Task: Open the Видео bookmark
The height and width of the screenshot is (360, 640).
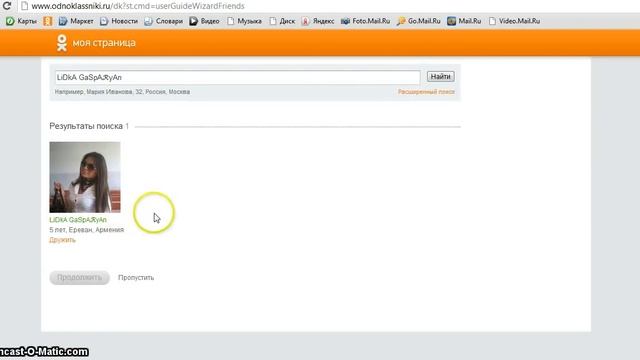Action: [x=204, y=21]
